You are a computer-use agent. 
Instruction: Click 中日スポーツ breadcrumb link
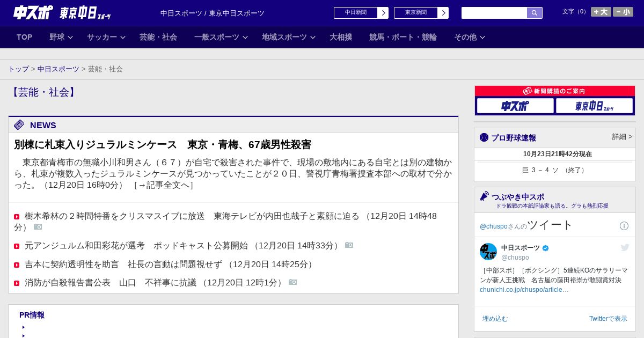tap(58, 69)
